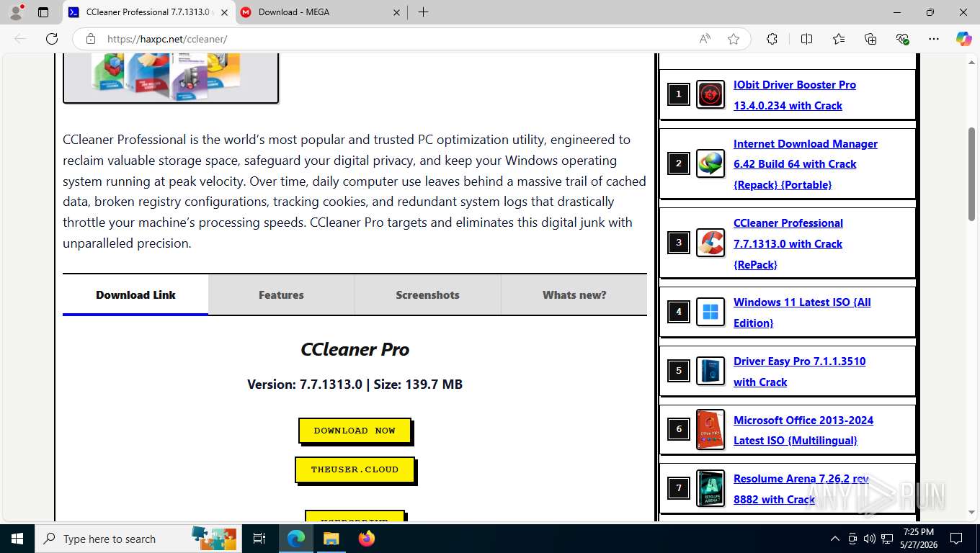Screen dimensions: 980x553
Task: Open the volume speaker tray icon
Action: 870,539
